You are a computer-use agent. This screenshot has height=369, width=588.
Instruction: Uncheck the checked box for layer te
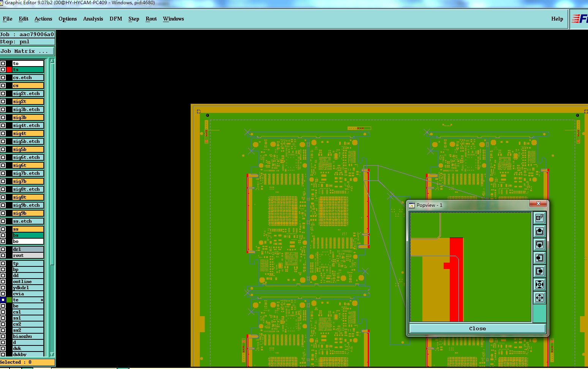point(3,300)
